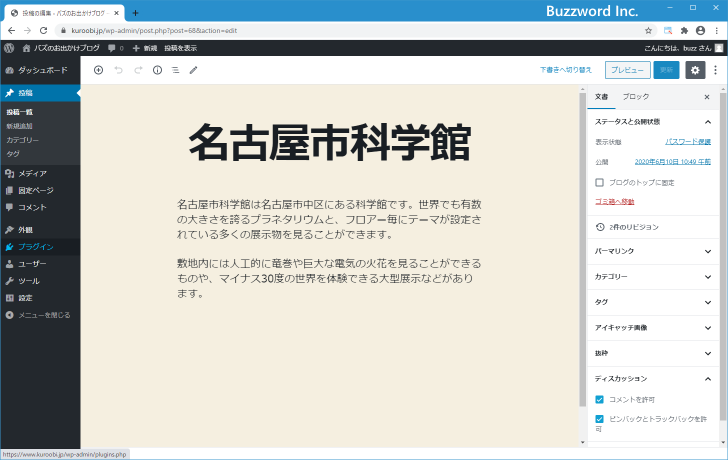The image size is (728, 460).
Task: Open ダッシュボード in sidebar
Action: (40, 70)
